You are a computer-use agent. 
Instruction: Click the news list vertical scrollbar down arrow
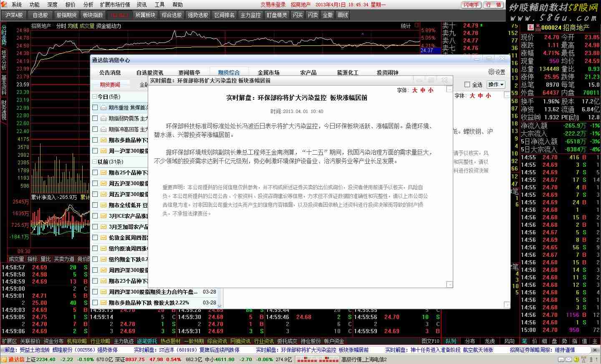(220, 306)
